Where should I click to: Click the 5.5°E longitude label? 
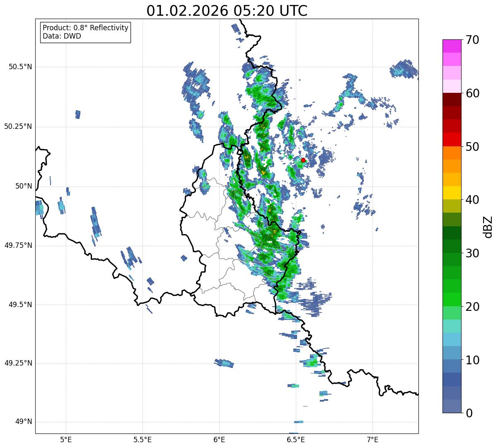tap(143, 439)
